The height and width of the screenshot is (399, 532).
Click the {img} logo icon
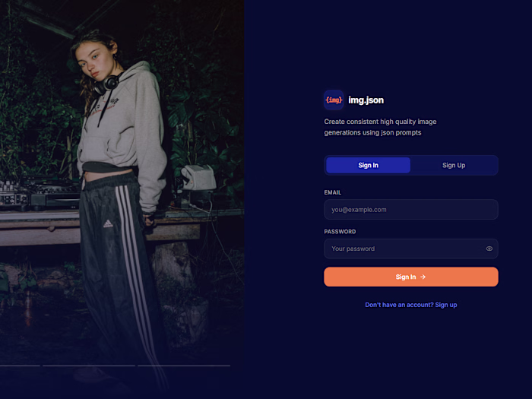coord(334,100)
